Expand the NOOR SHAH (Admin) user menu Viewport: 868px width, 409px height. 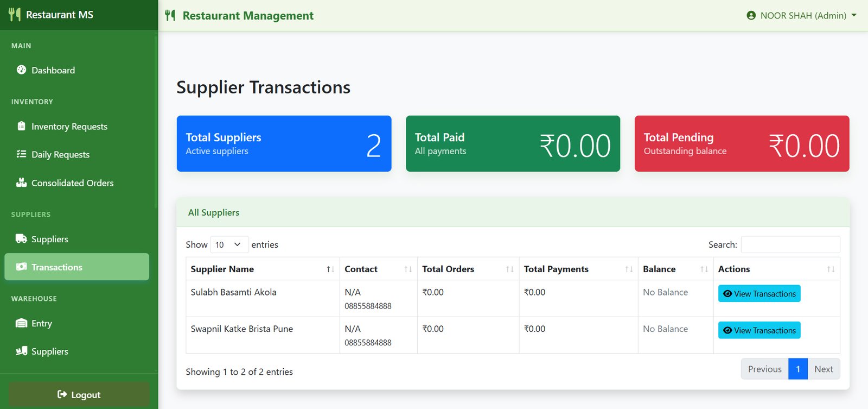click(802, 15)
